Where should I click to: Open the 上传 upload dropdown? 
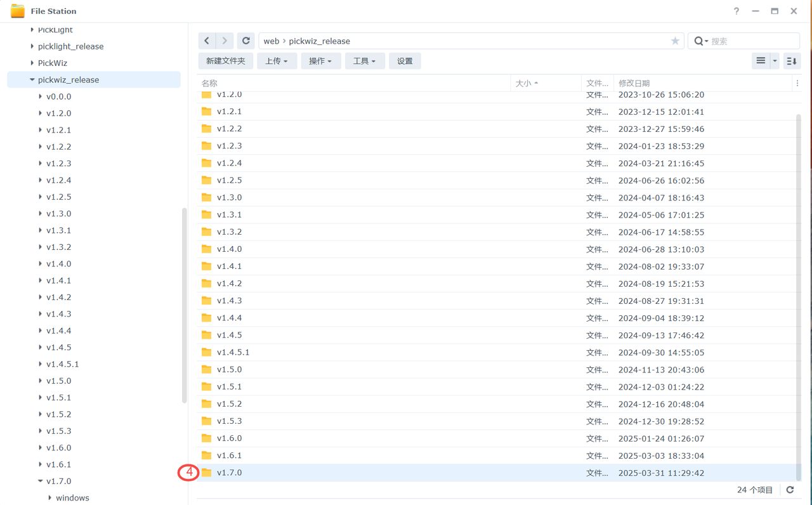277,61
